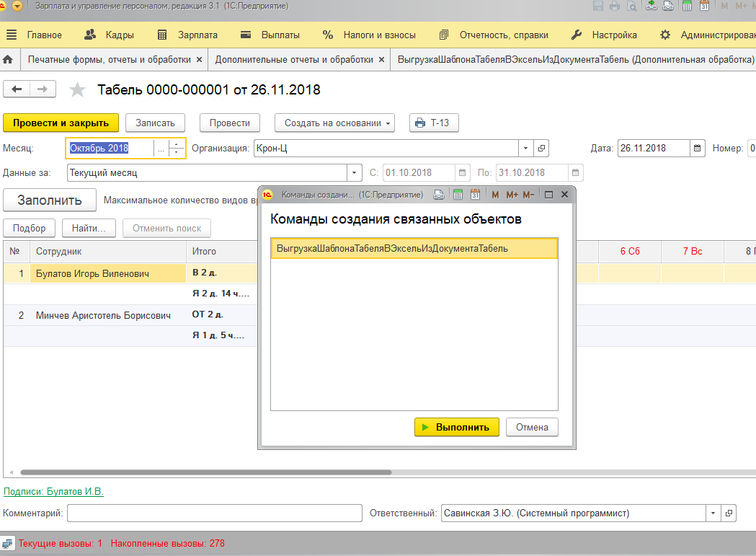Click the Месяц field up-down stepper
Viewport: 756px width, 556px height.
[x=177, y=149]
